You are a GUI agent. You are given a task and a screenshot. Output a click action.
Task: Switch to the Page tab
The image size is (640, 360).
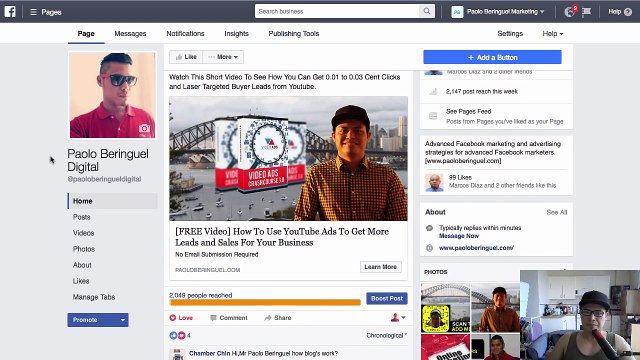(86, 33)
